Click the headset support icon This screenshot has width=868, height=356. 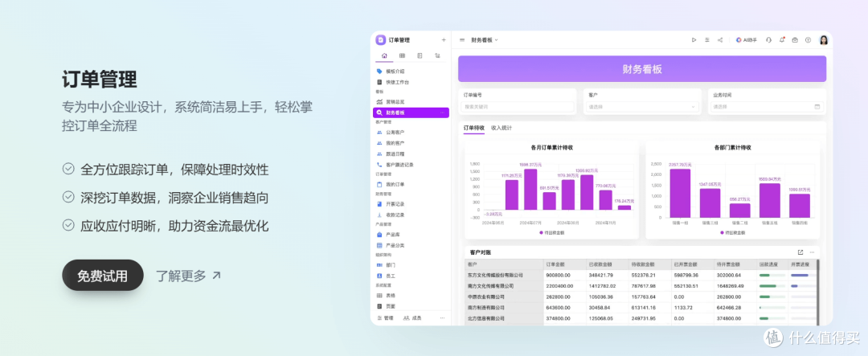point(769,40)
